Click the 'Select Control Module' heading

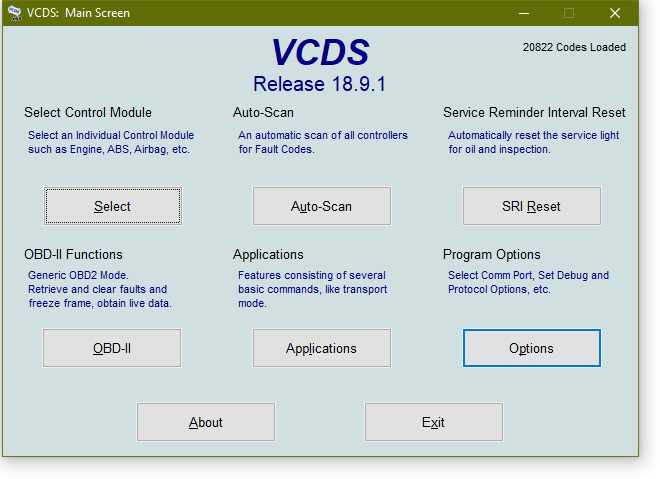pos(88,112)
